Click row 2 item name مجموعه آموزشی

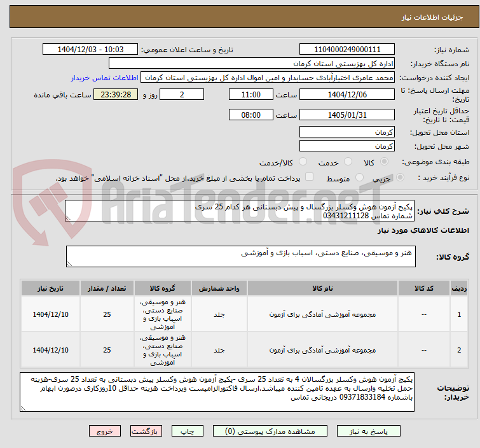(323, 350)
